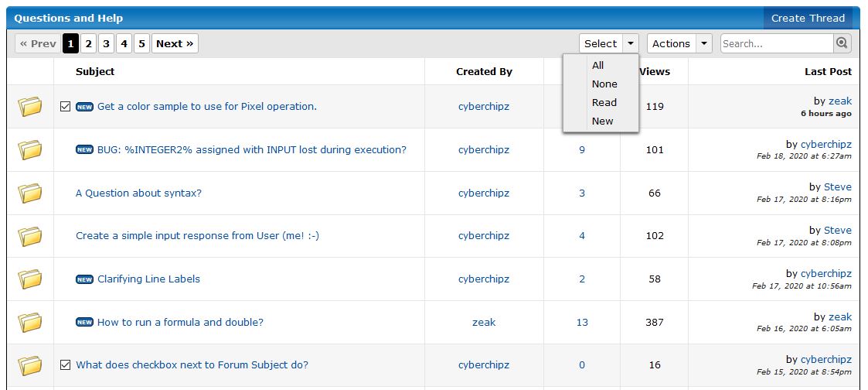The height and width of the screenshot is (390, 868).
Task: Open the Select dropdown arrow
Action: pyautogui.click(x=631, y=43)
